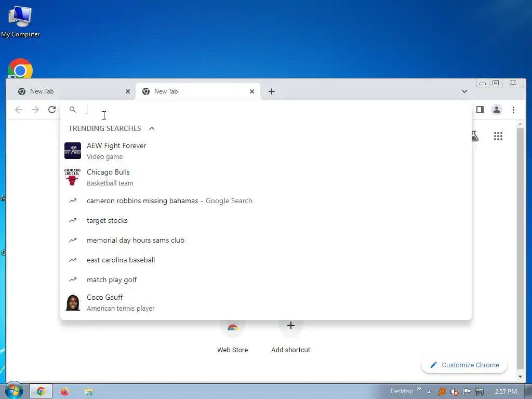Viewport: 532px width, 399px height.
Task: Click the browser forward arrow
Action: tap(35, 110)
